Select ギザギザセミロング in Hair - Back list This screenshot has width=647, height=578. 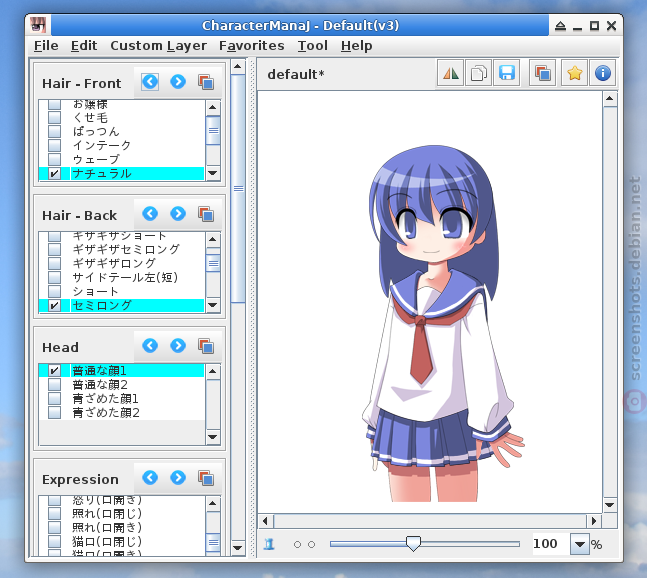[126, 249]
